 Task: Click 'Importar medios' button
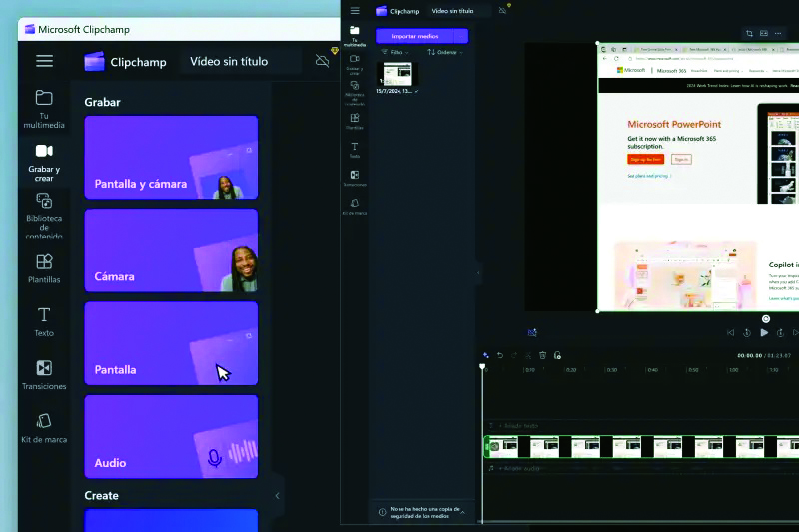point(414,36)
